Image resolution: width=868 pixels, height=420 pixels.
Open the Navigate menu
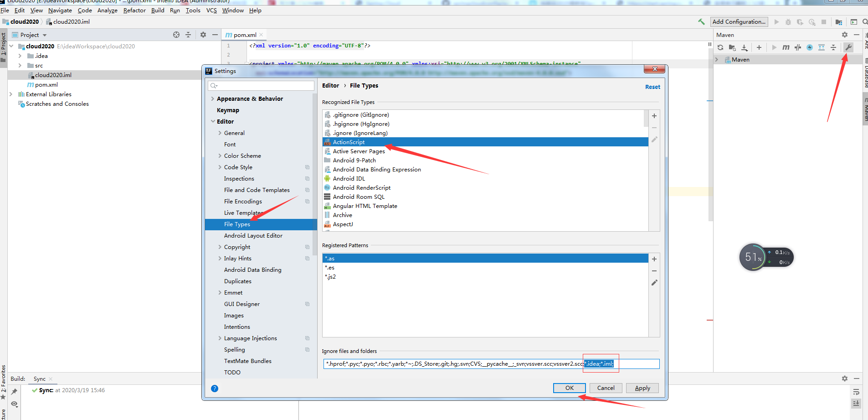(60, 10)
